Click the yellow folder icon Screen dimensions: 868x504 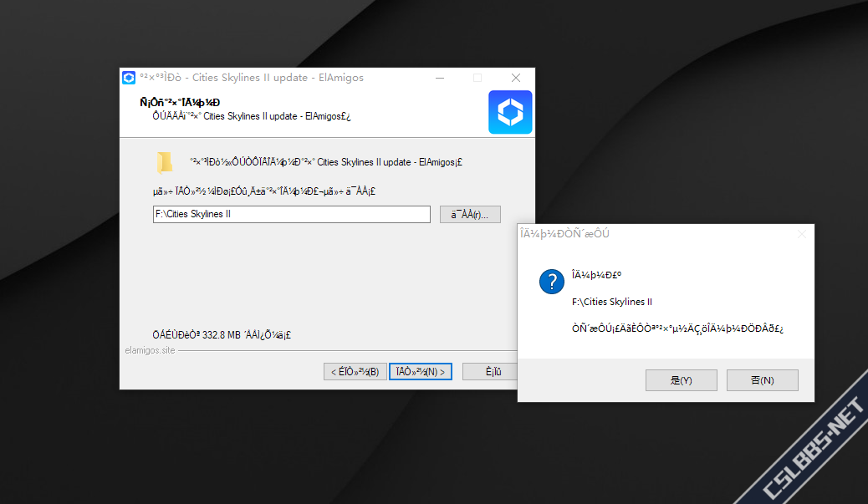(165, 163)
